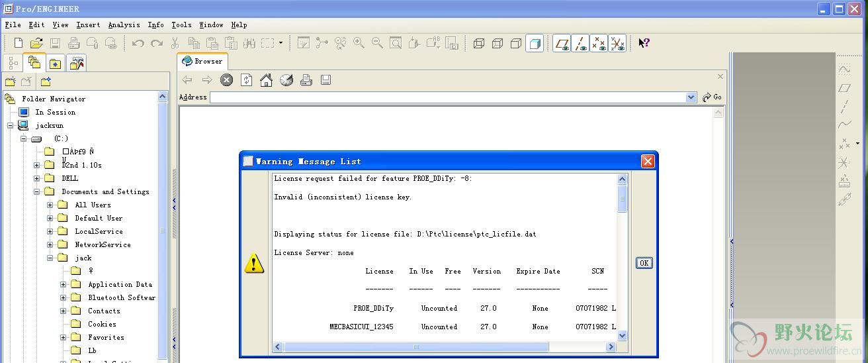
Task: Open the View menu
Action: click(x=60, y=25)
